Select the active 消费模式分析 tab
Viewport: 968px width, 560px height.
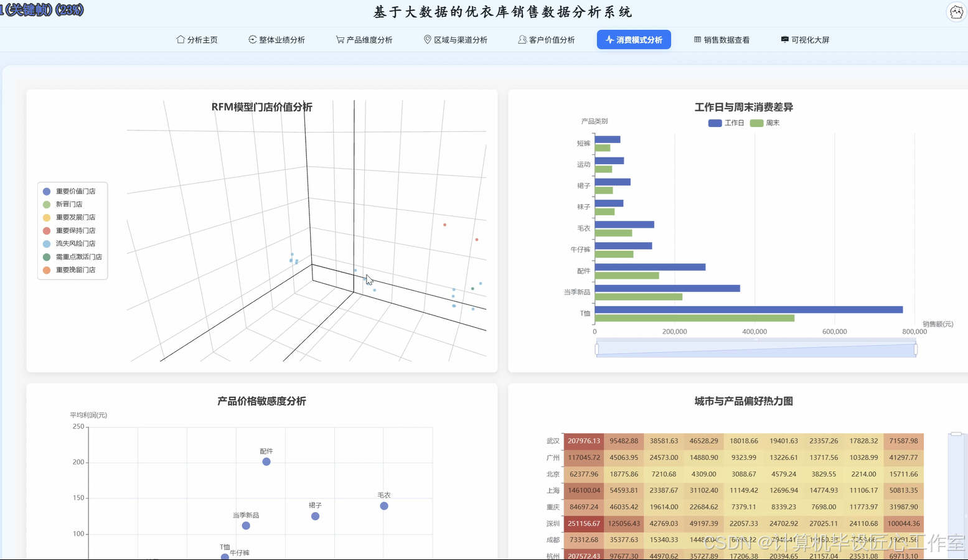point(634,40)
